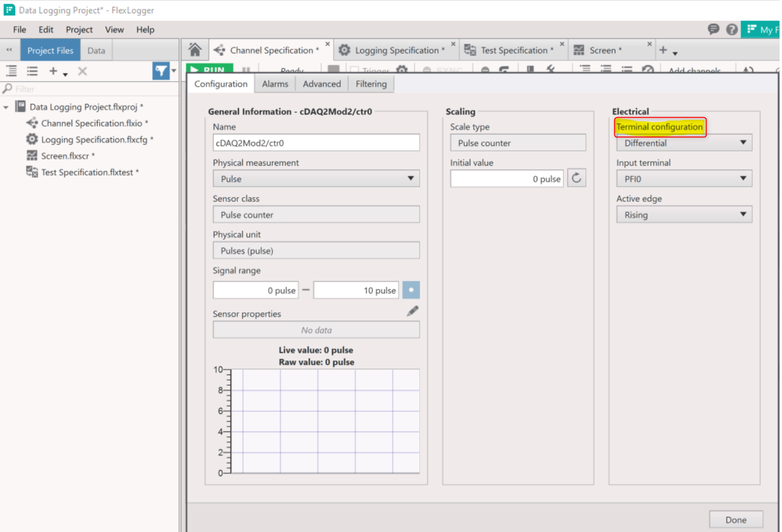
Task: Click the green RUN button
Action: [x=209, y=69]
